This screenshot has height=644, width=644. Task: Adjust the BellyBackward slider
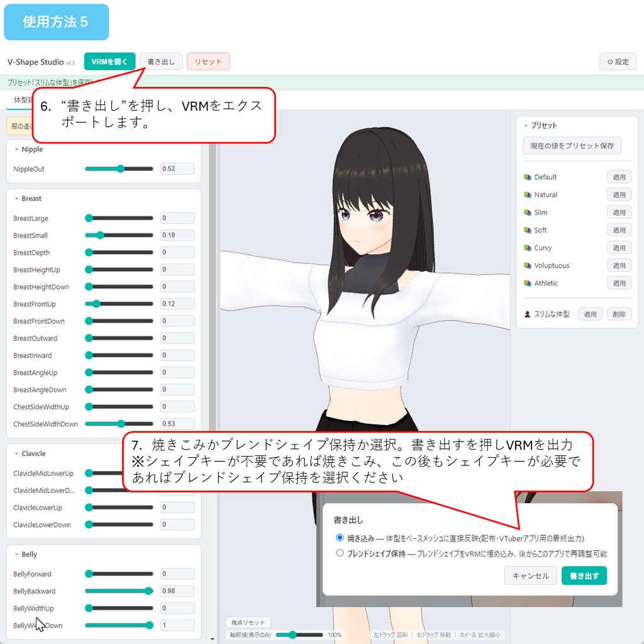tap(119, 591)
